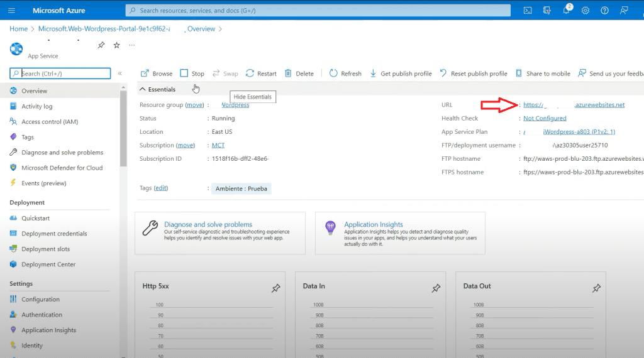644x358 pixels.
Task: Open the Wordpress resource group link
Action: pos(235,105)
